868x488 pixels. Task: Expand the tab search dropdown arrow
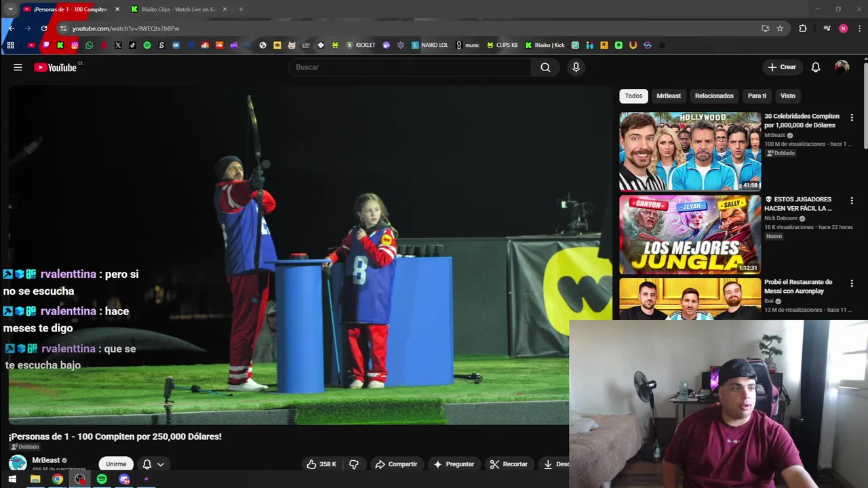10,9
